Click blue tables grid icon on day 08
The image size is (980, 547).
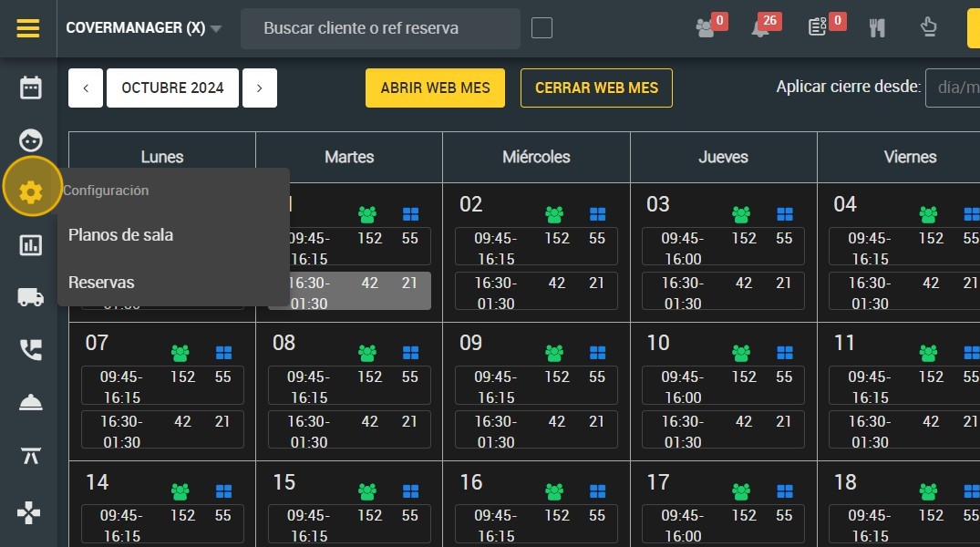click(x=410, y=353)
